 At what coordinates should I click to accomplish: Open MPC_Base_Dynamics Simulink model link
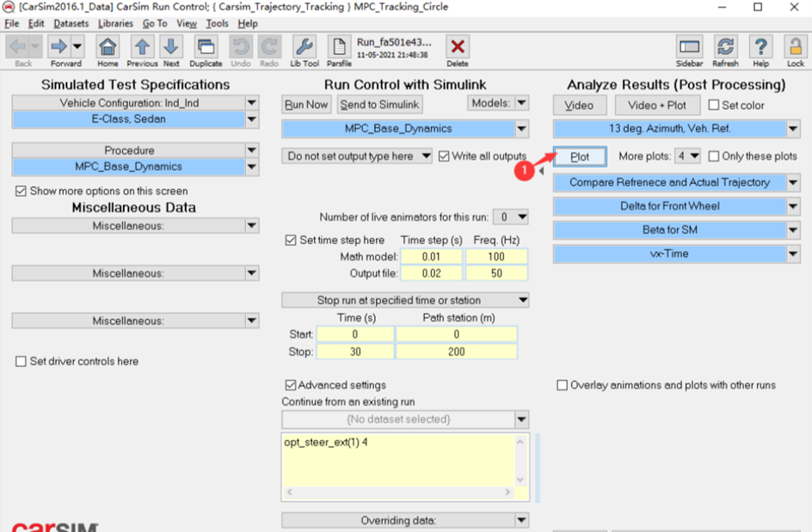coord(398,128)
